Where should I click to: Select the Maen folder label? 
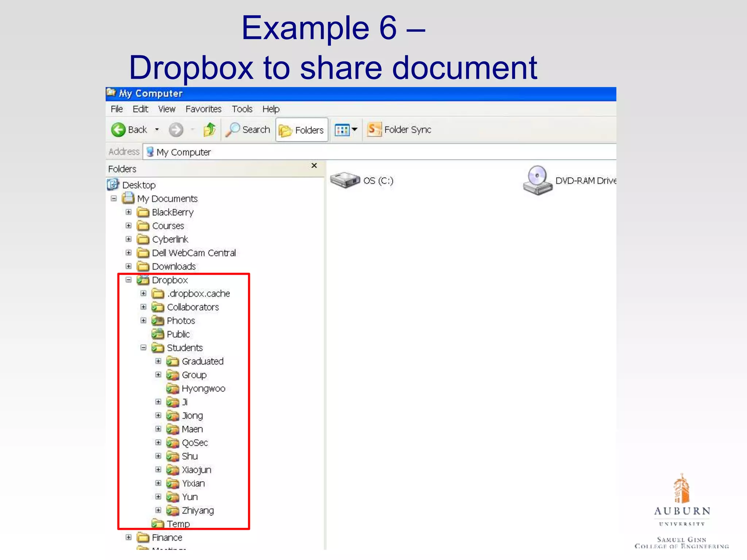pos(192,429)
